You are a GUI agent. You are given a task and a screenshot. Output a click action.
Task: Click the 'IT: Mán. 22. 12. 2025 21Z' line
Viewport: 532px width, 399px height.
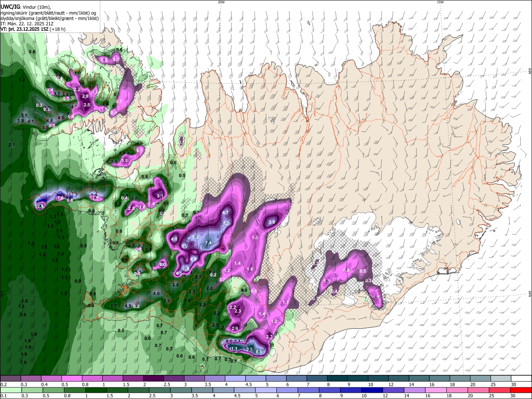[x=27, y=24]
